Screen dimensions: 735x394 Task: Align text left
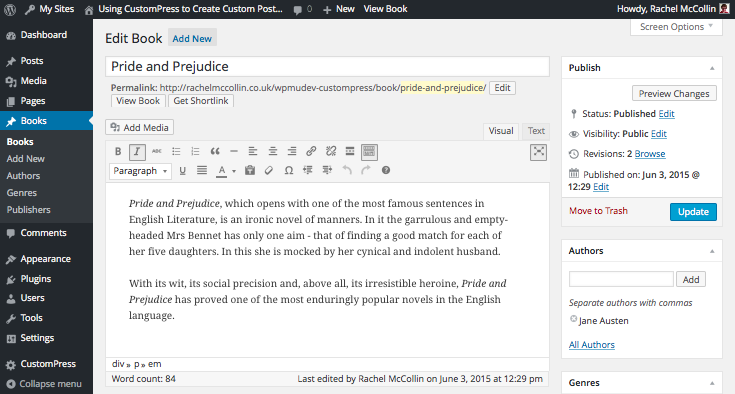point(253,151)
